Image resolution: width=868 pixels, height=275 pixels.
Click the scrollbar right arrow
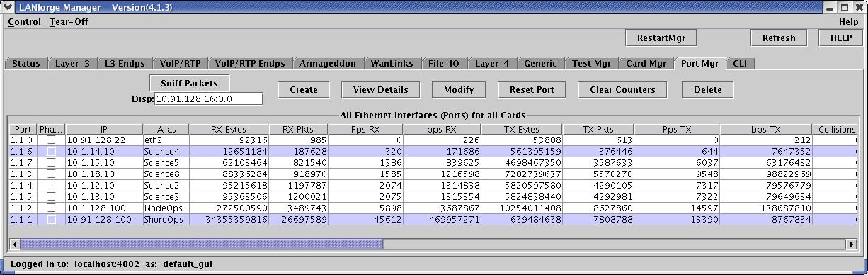(851, 244)
